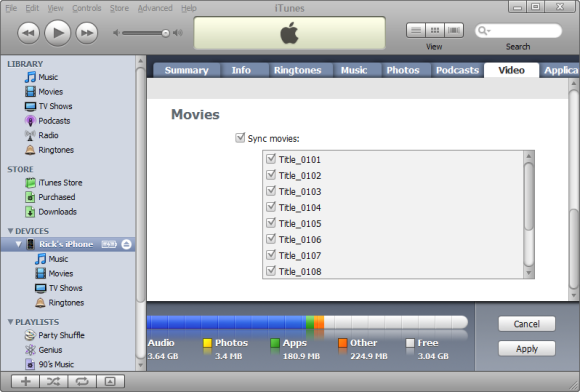Toggle shuffle button in bottom bar

click(x=54, y=381)
